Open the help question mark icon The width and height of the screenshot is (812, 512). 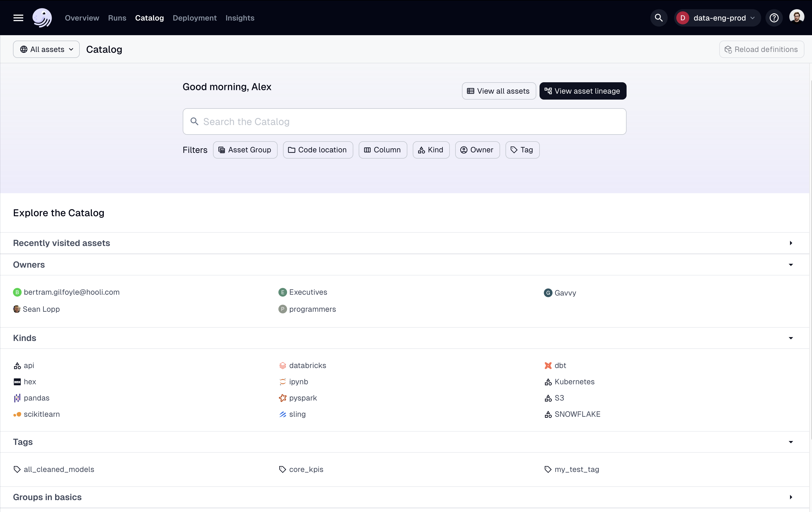tap(774, 18)
